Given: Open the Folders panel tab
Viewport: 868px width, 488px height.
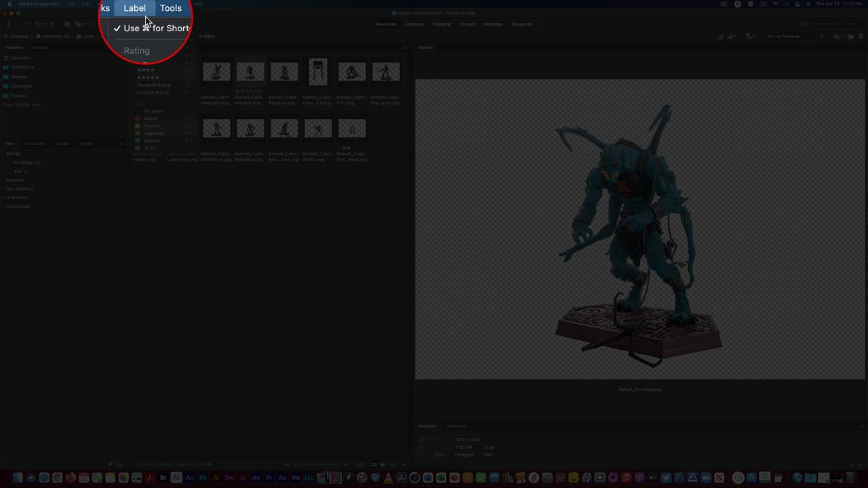Looking at the screenshot, I should (x=40, y=47).
